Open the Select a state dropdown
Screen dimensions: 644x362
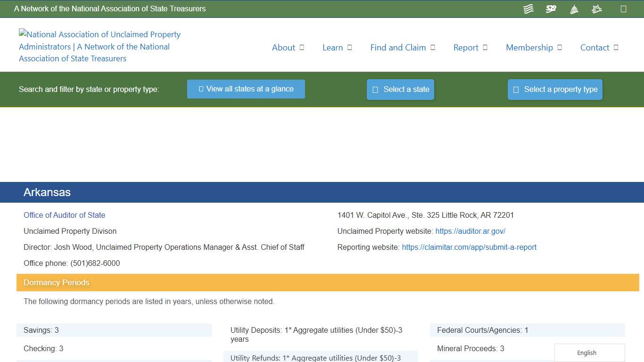click(x=400, y=90)
